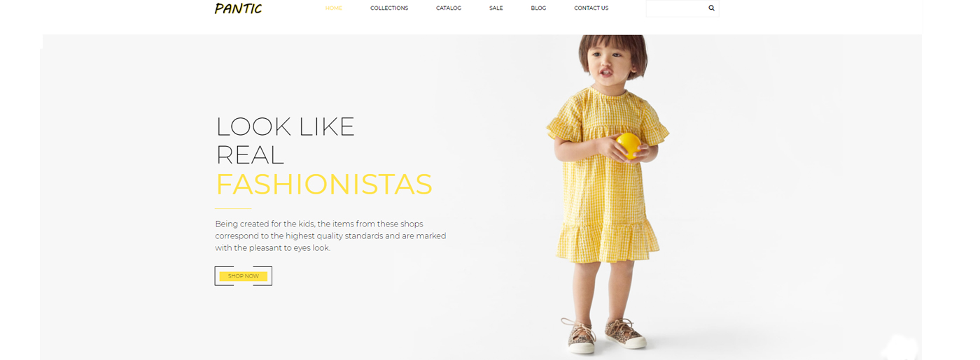The image size is (980, 360).
Task: Open the SALE navigation link
Action: [x=496, y=8]
